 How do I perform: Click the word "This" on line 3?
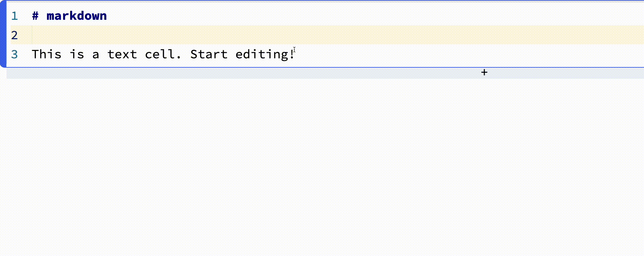47,54
